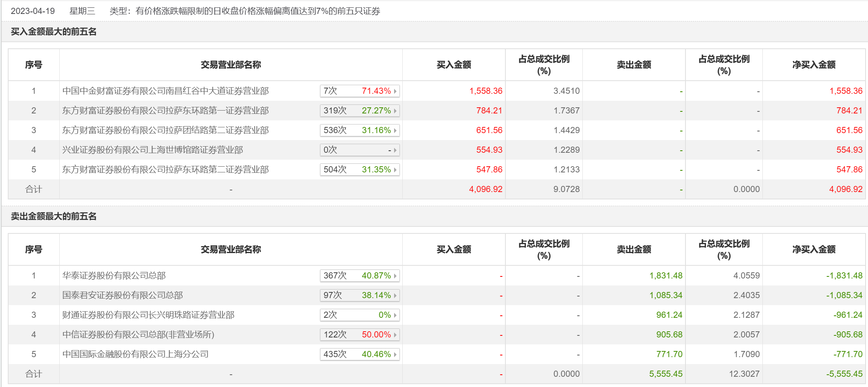Expand the 319次 27.27% stats box
The image size is (868, 387).
pos(360,111)
